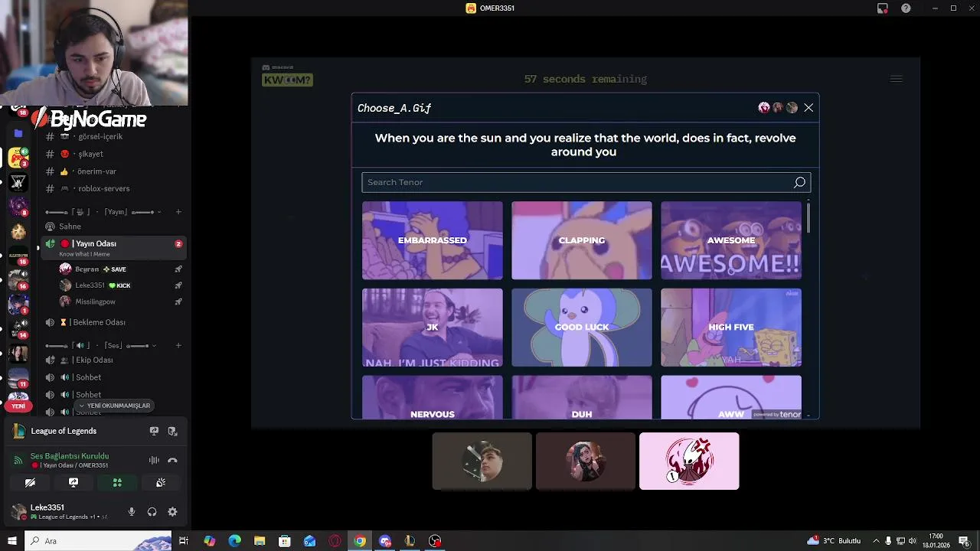Click the magnifier search icon in Tenor field
The image size is (980, 551).
pos(799,182)
